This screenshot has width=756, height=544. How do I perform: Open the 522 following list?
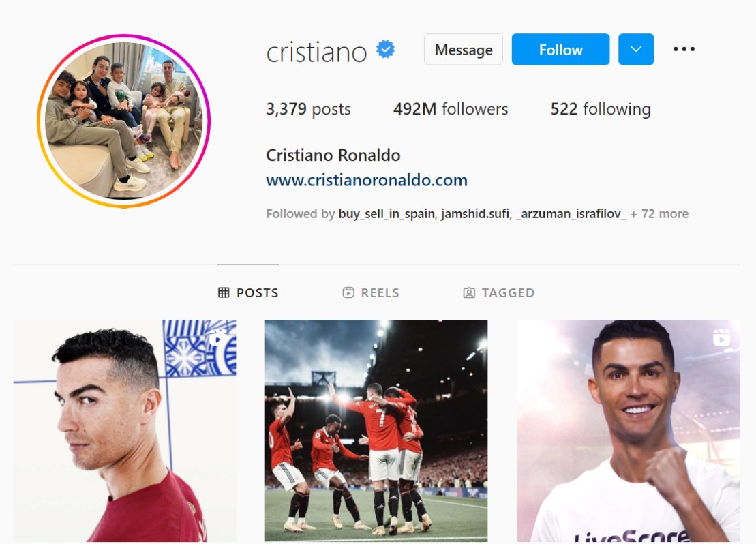pos(601,109)
